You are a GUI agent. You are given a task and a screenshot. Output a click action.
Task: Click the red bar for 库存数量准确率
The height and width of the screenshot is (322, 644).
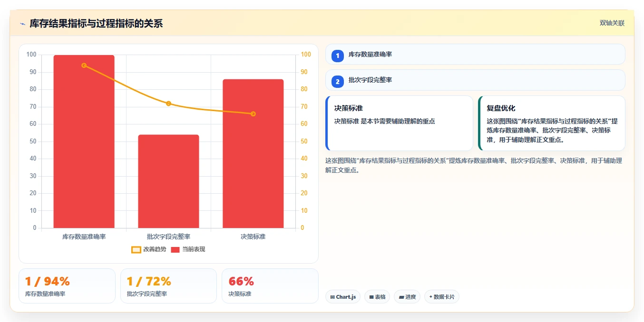coord(84,142)
